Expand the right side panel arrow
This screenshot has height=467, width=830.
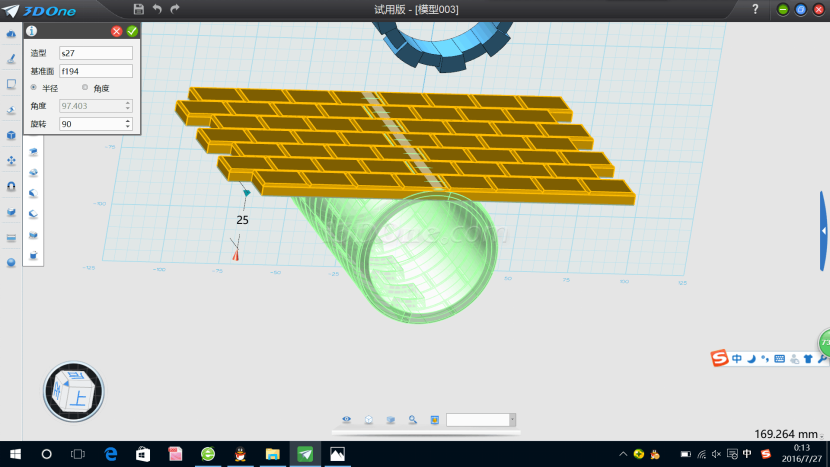point(824,230)
